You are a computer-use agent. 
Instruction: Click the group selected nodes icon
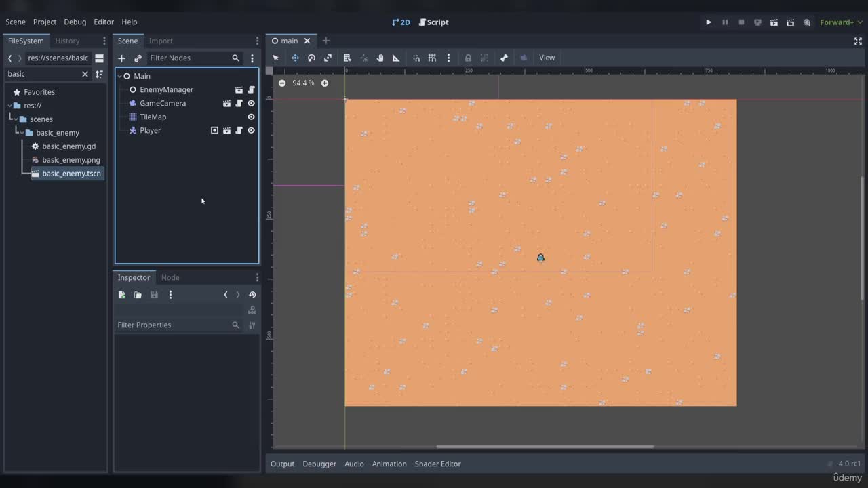(x=484, y=58)
